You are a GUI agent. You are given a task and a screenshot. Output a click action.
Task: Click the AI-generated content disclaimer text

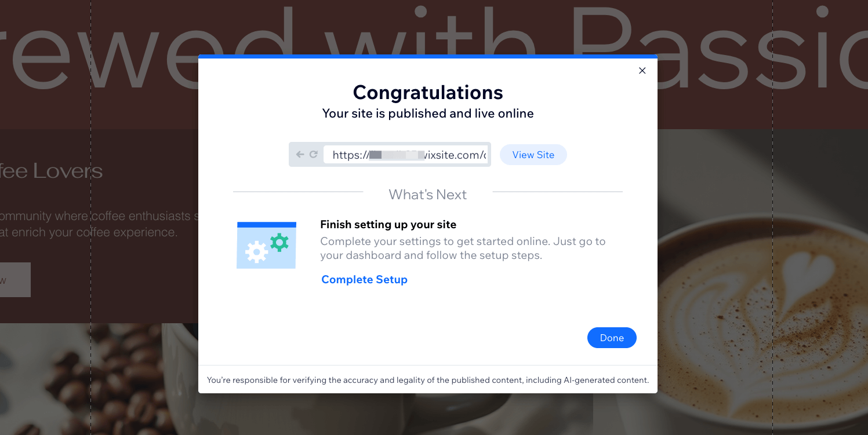click(x=428, y=381)
